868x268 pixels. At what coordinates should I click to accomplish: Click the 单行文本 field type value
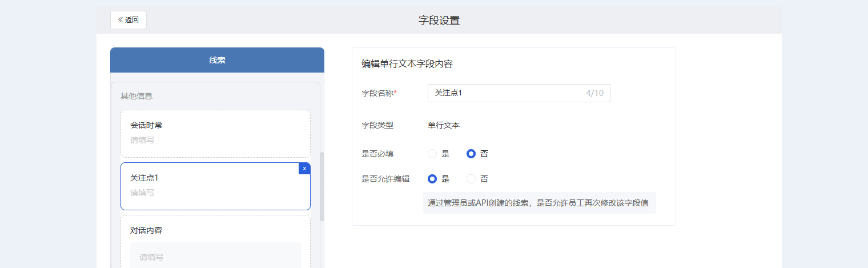444,125
